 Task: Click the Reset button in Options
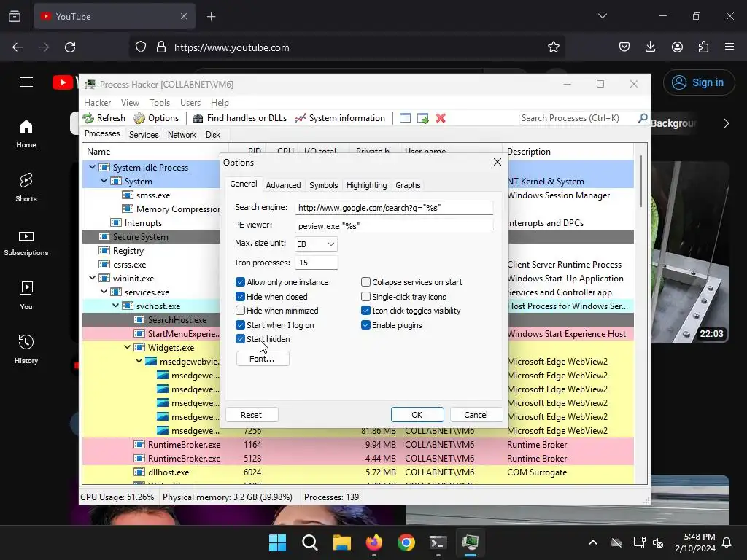(251, 415)
